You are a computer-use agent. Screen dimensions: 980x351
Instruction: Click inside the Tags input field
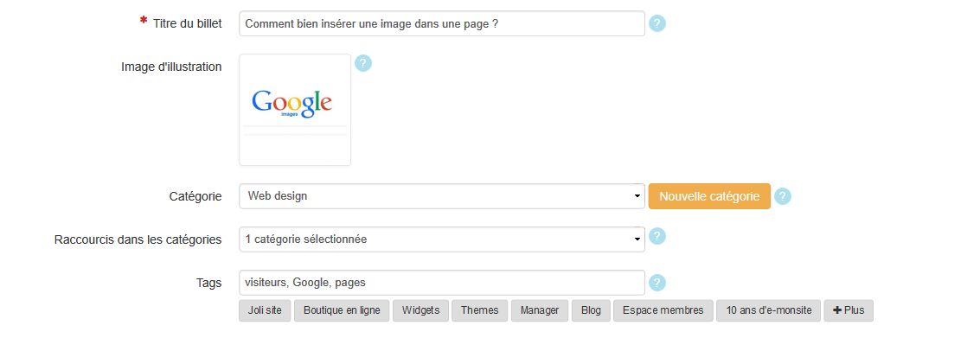point(442,283)
